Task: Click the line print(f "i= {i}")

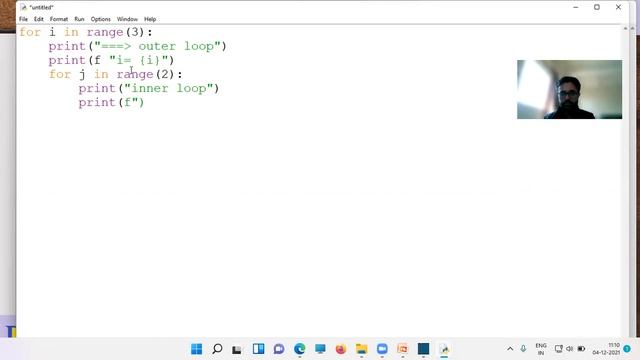Action: 111,60
